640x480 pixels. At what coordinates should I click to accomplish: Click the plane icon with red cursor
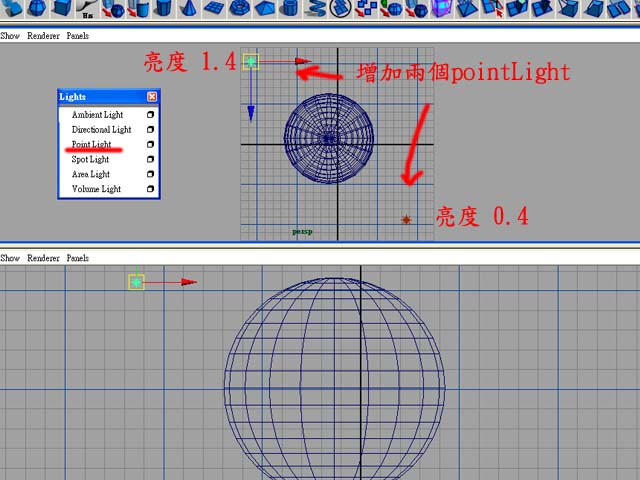coord(492,8)
